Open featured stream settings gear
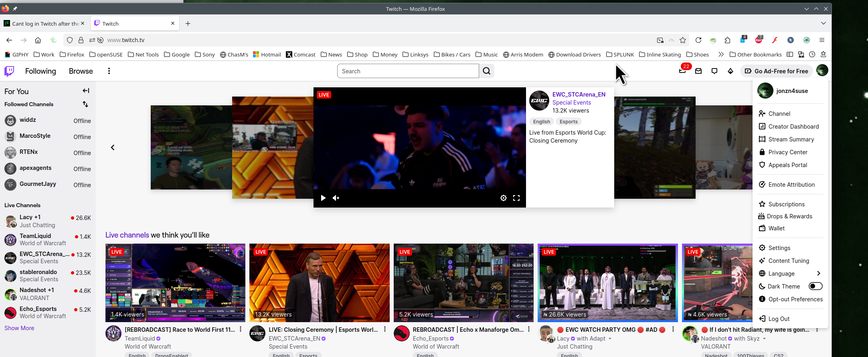Image resolution: width=868 pixels, height=357 pixels. click(x=504, y=198)
